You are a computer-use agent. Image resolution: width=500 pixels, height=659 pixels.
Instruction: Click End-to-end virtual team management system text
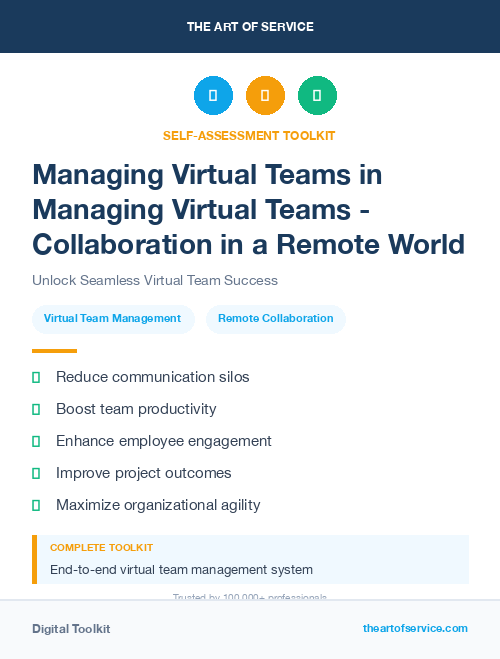(182, 570)
